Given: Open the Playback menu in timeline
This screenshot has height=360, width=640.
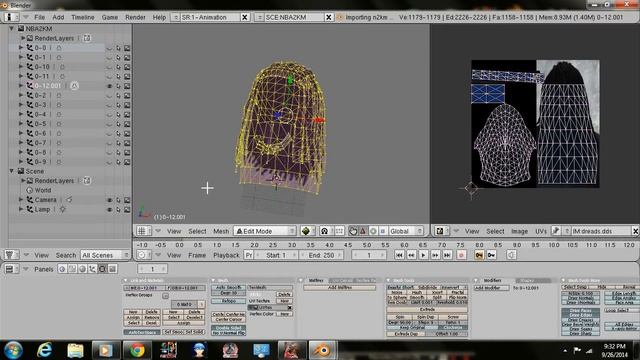Looking at the screenshot, I should 226,255.
